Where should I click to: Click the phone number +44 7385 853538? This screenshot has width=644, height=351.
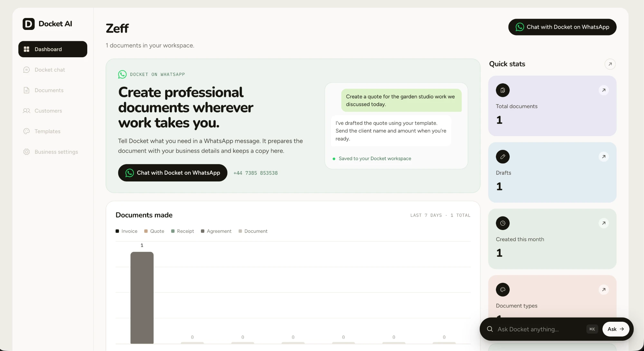click(x=255, y=173)
